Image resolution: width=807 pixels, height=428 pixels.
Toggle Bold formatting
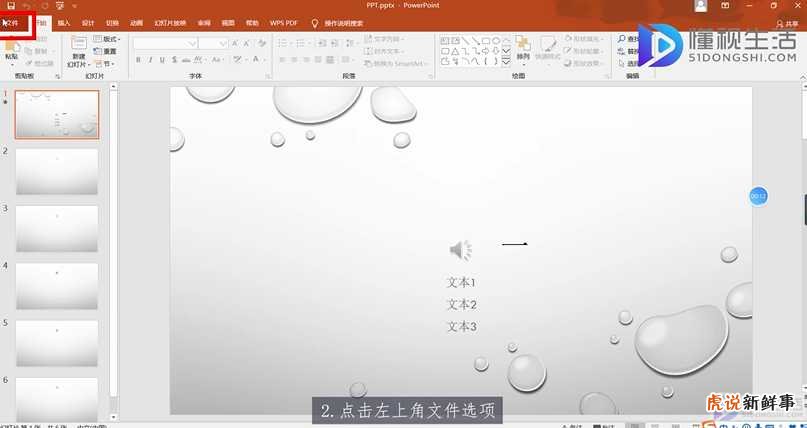(138, 60)
